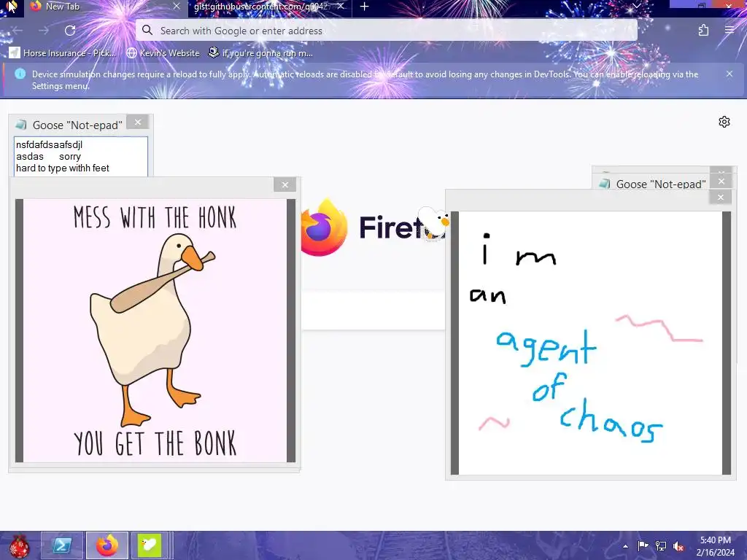Close the agent of chaos drawing window
747x560 pixels.
(720, 197)
